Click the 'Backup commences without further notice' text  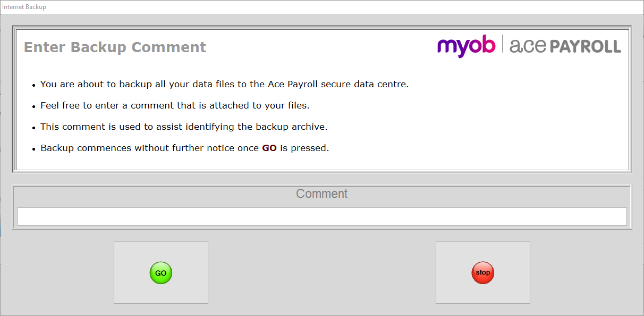tap(149, 148)
